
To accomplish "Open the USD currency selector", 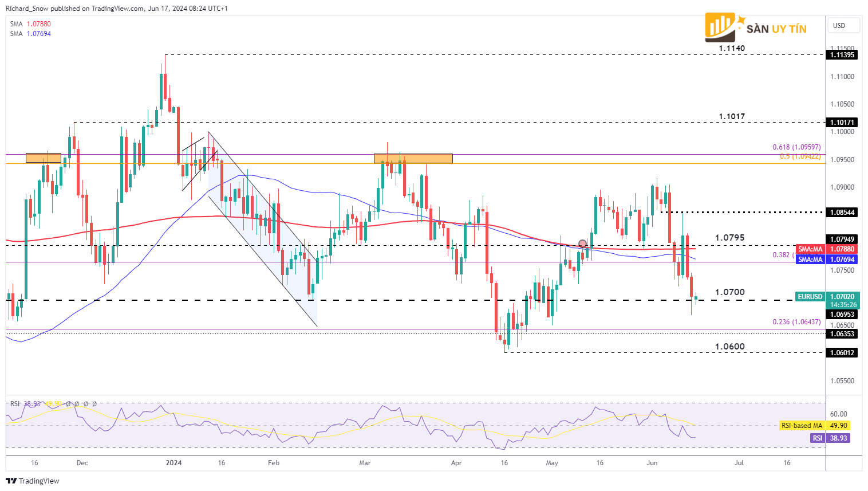I will [844, 26].
